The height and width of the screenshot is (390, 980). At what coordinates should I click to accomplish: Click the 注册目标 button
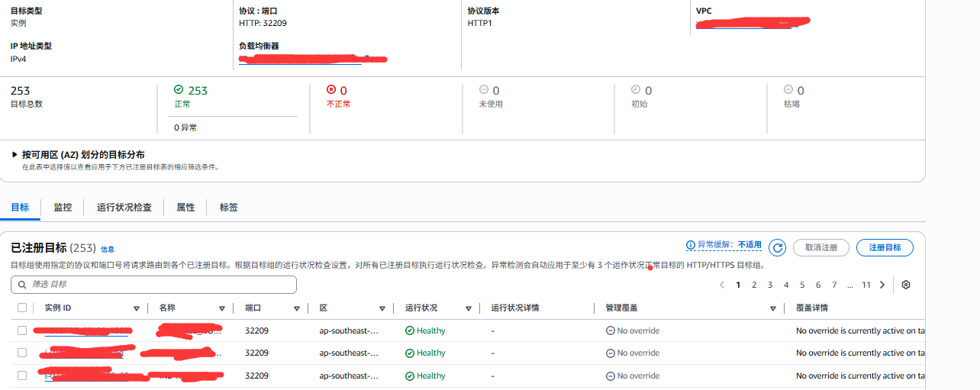point(885,247)
